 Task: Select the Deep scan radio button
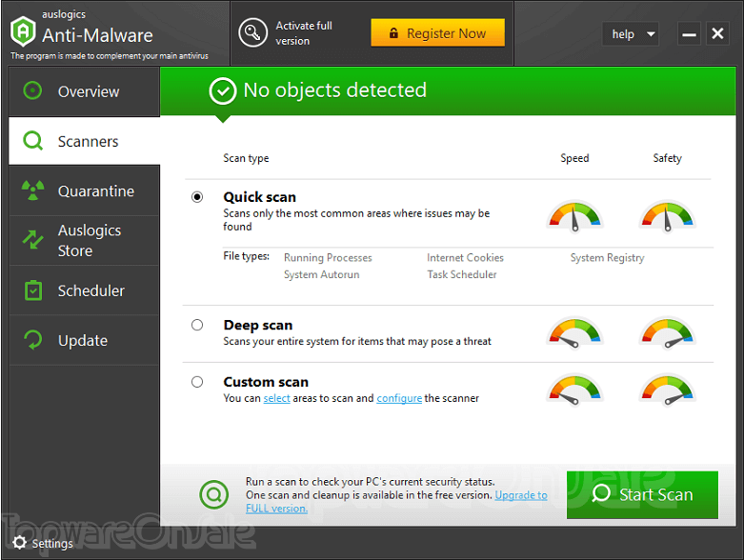(x=197, y=325)
